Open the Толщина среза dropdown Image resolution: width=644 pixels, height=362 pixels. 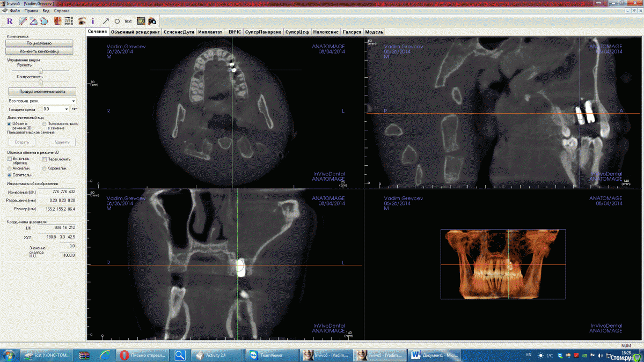coord(67,109)
